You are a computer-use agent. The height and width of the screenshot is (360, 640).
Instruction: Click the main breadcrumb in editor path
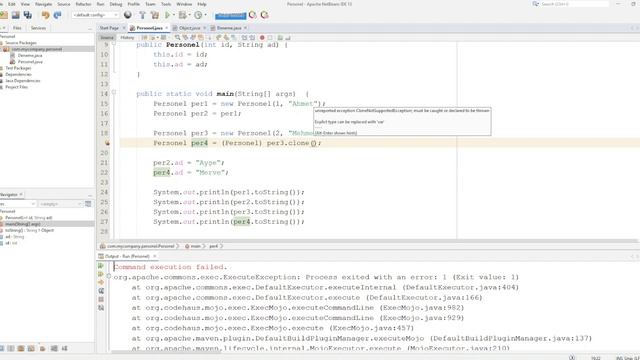coord(196,246)
